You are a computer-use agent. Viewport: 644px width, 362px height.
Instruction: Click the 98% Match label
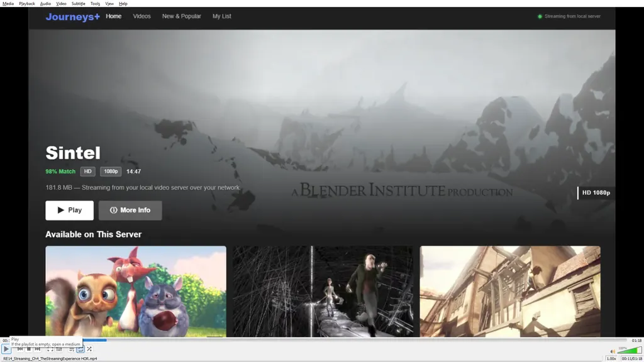coord(60,172)
